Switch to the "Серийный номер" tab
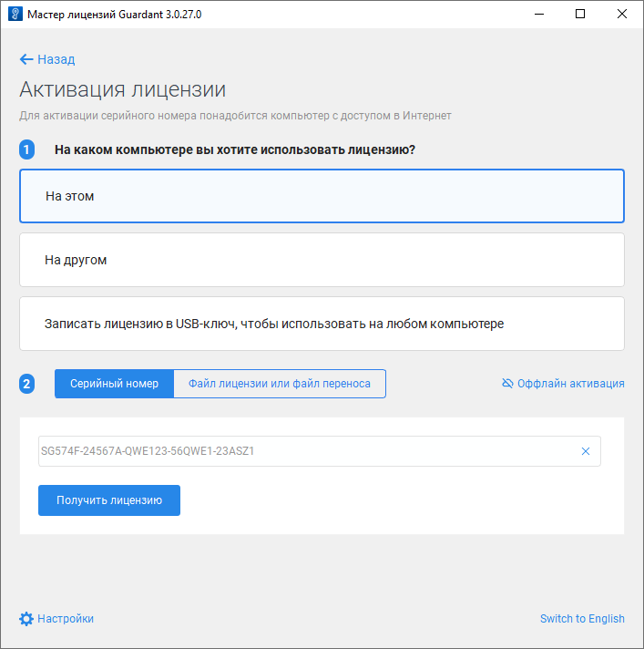Viewport: 644px width, 649px height. 114,384
